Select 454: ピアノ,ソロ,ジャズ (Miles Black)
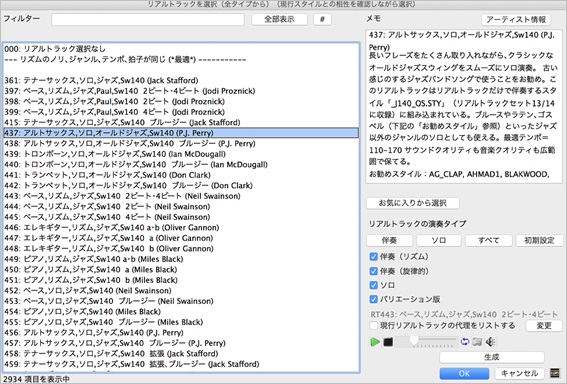This screenshot has height=384, width=567. tap(181, 311)
